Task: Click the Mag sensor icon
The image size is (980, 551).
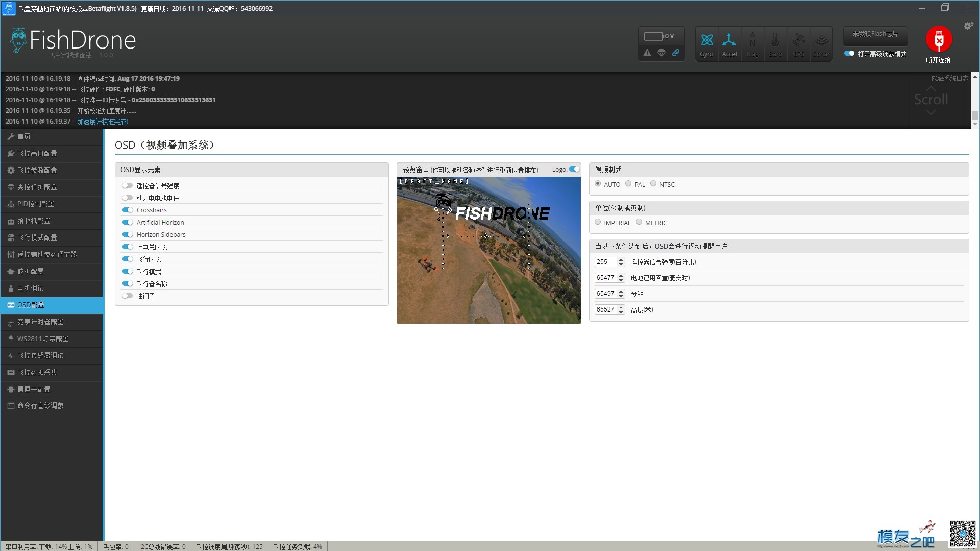Action: [752, 44]
